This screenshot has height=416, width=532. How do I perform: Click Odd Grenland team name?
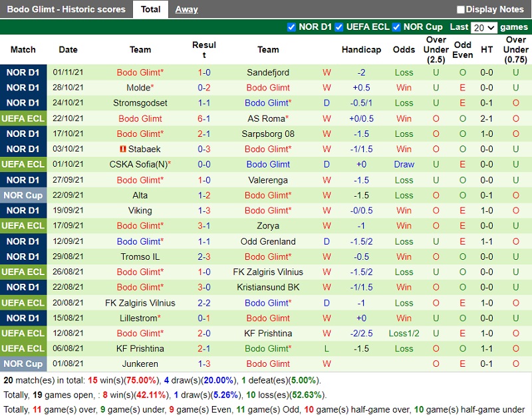268,241
